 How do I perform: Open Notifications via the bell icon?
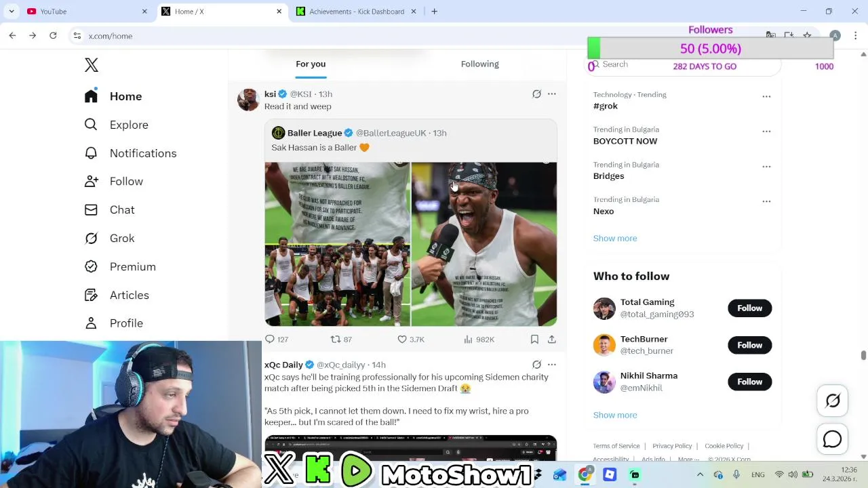click(91, 153)
